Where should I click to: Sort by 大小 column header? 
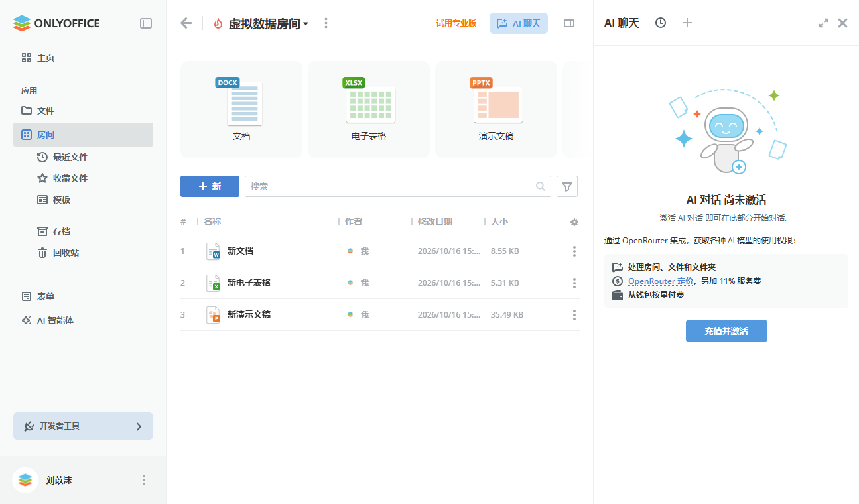point(499,221)
